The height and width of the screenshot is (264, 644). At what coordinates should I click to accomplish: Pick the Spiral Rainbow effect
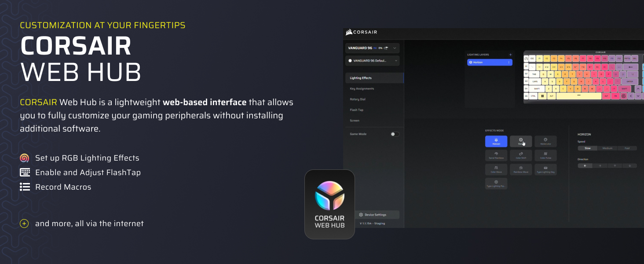pyautogui.click(x=496, y=155)
